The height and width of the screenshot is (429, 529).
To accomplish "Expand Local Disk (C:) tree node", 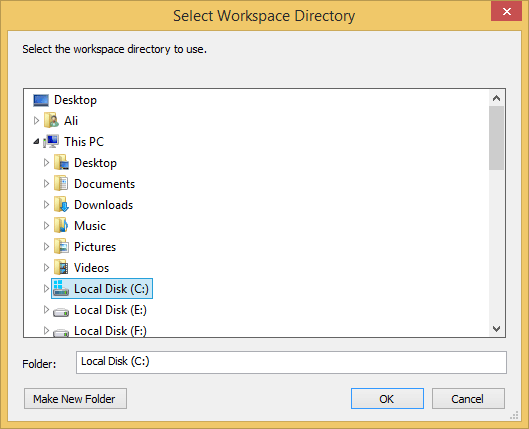I will pyautogui.click(x=46, y=288).
